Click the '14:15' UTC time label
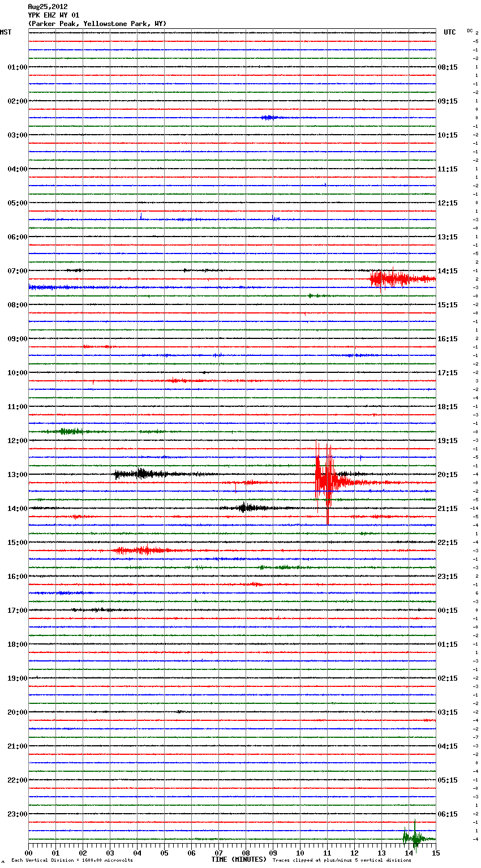The width and height of the screenshot is (481, 868). [x=448, y=271]
